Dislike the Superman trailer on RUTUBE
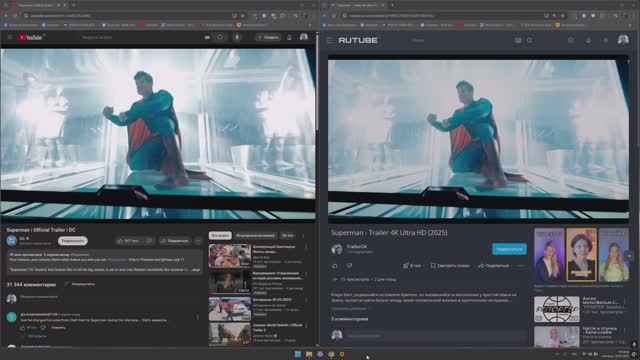 pos(349,266)
